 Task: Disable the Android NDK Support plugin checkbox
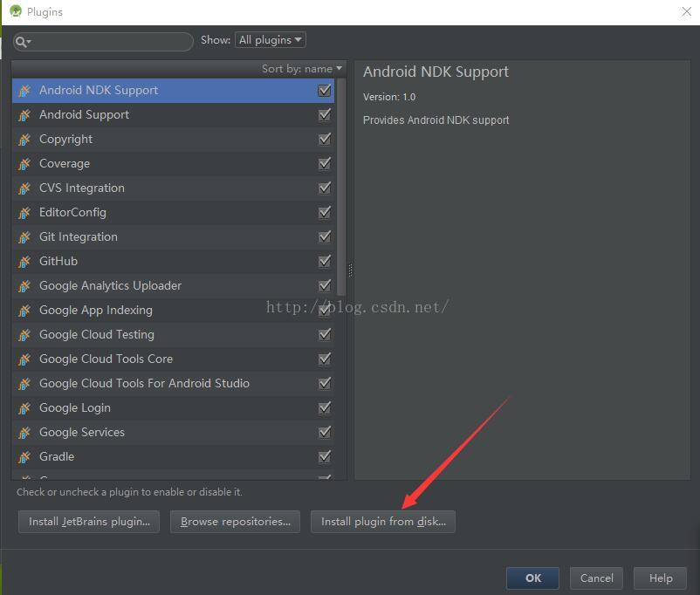pyautogui.click(x=325, y=90)
